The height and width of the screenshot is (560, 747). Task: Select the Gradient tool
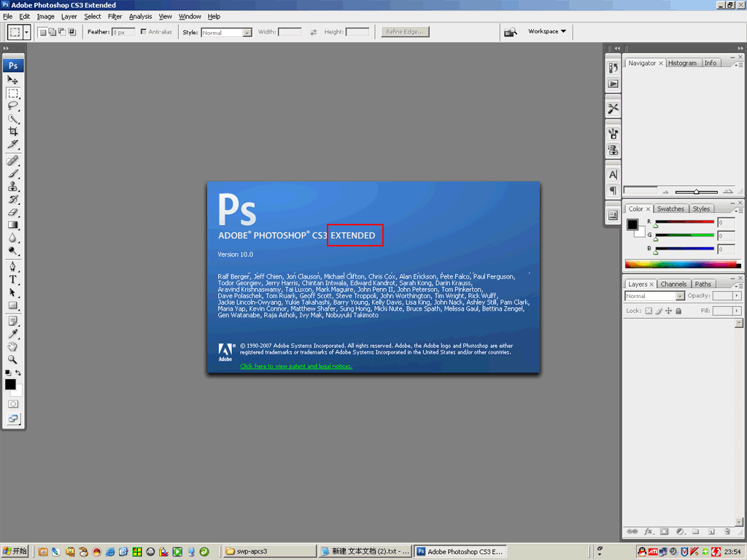click(x=13, y=225)
